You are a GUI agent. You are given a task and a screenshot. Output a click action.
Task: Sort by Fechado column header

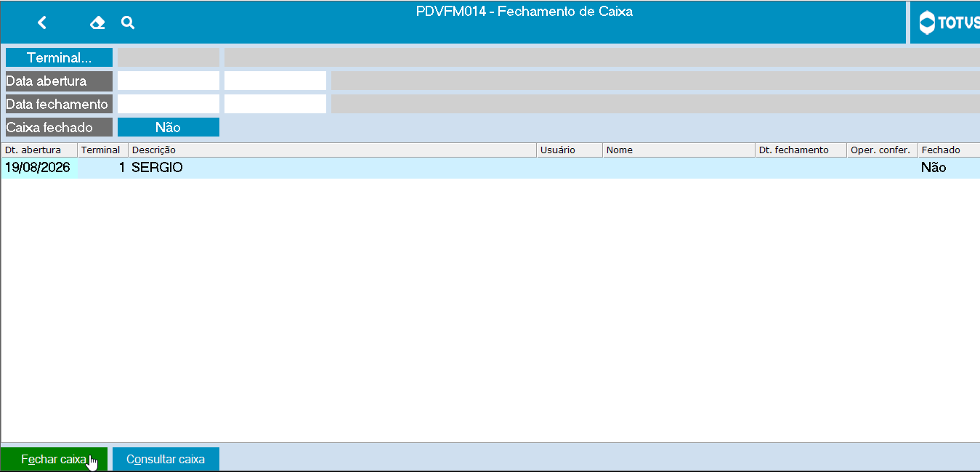point(949,150)
